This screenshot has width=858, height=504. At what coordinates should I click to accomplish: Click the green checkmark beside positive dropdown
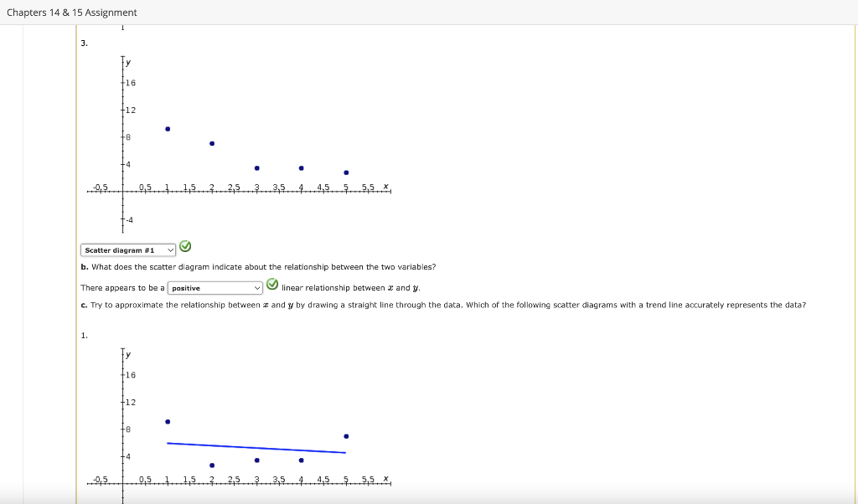coord(272,285)
